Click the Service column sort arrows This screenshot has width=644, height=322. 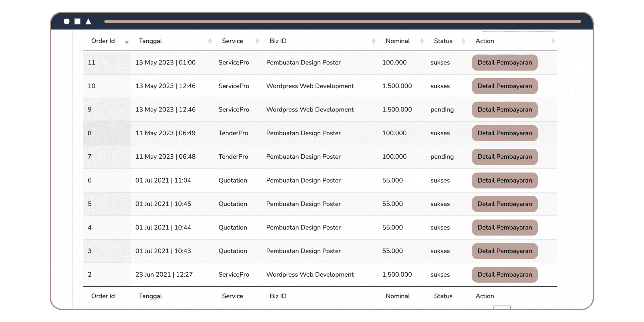pyautogui.click(x=257, y=41)
